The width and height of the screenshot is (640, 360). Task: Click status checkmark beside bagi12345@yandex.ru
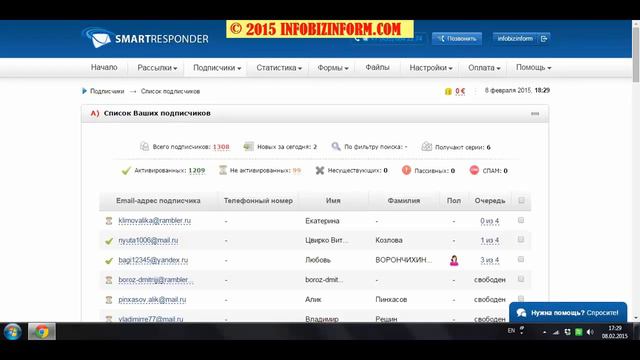109,260
